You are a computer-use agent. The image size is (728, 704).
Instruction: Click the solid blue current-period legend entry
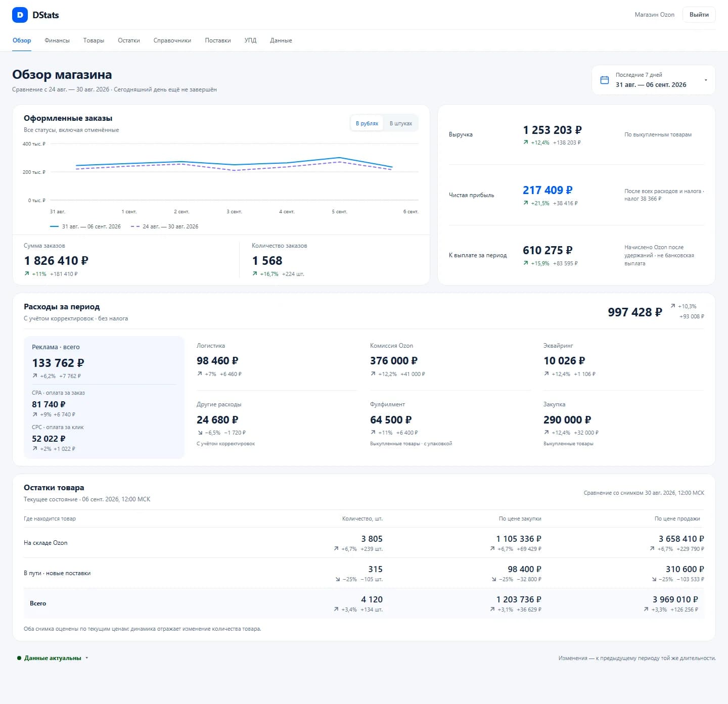(x=85, y=226)
